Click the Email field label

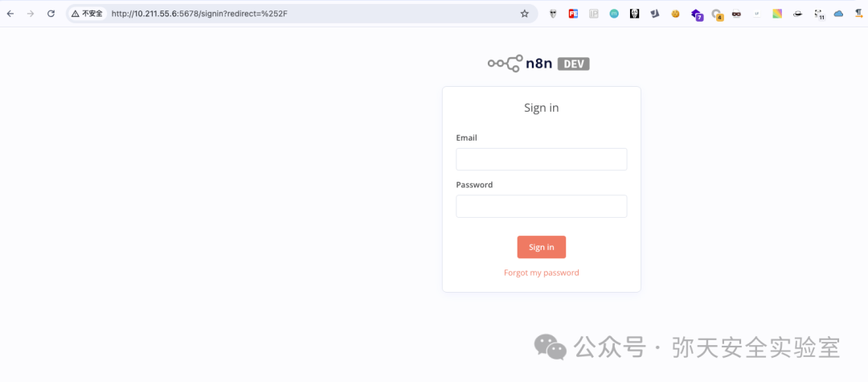pos(467,138)
